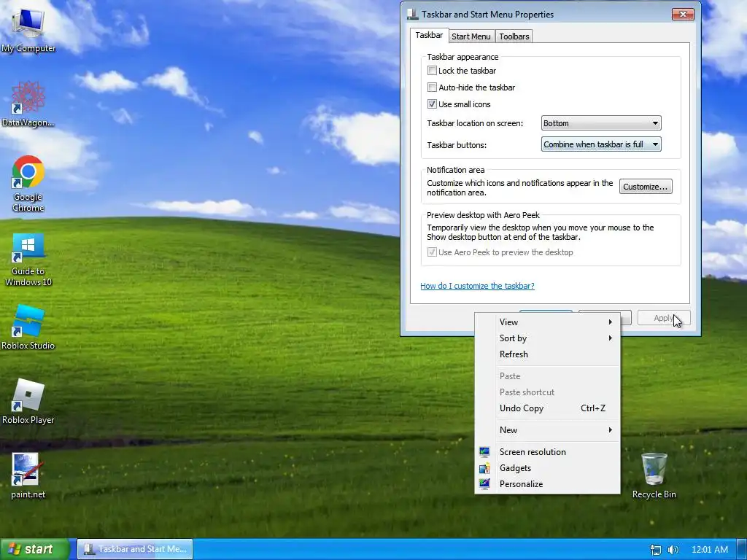The width and height of the screenshot is (747, 560).
Task: Open How do I customize the taskbar link
Action: [477, 286]
